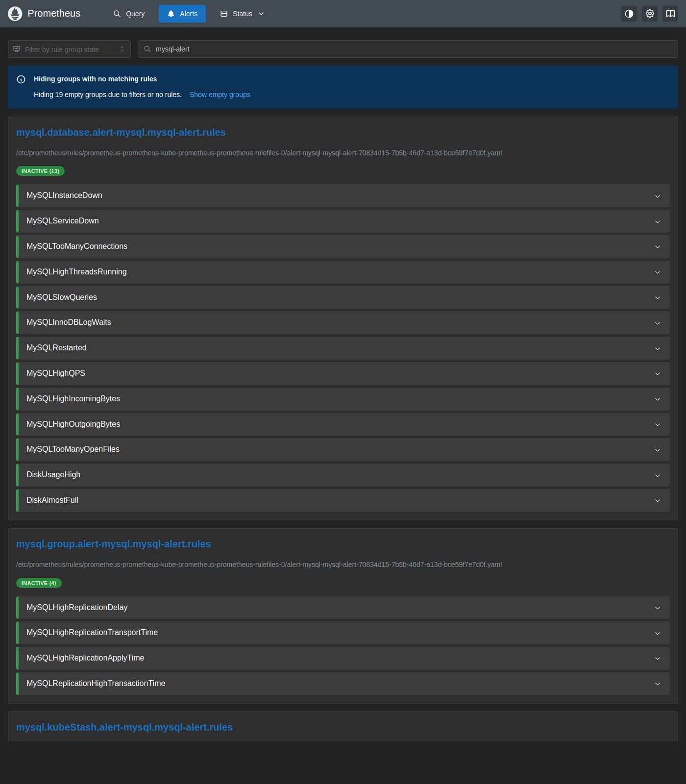Expand the MySQLTooManyOpenFiles rule chevron
This screenshot has width=686, height=784.
[658, 450]
